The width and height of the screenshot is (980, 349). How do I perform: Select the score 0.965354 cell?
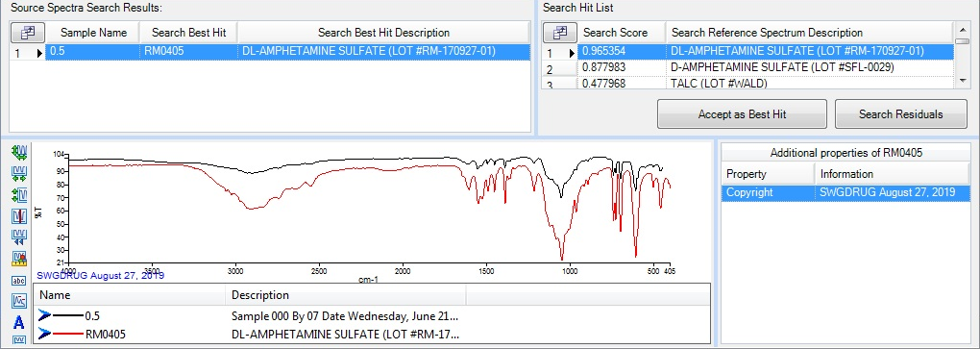(622, 51)
